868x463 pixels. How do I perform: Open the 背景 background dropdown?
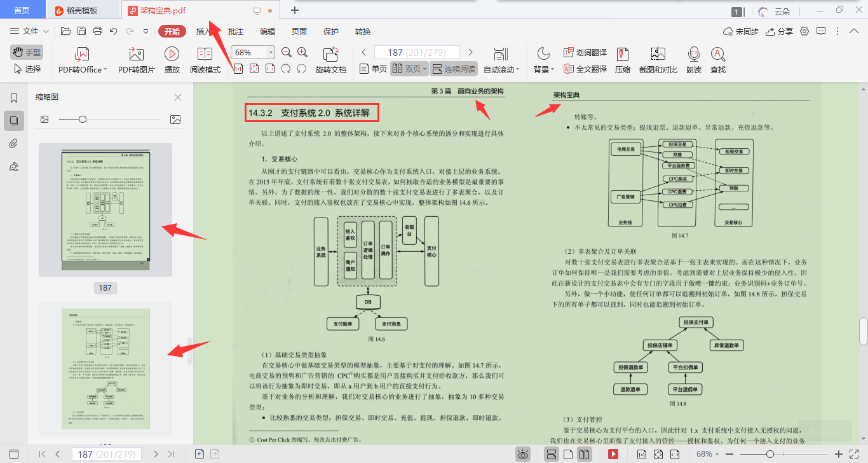click(x=544, y=61)
